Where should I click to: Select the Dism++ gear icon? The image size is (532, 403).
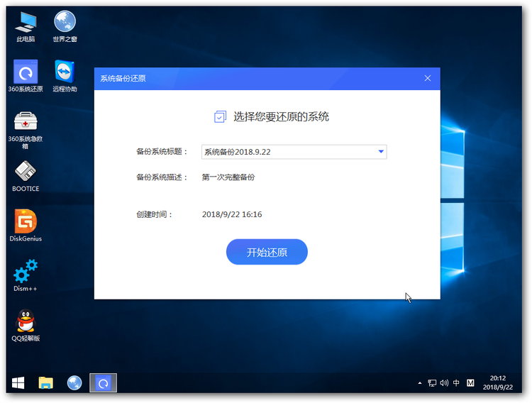point(26,276)
